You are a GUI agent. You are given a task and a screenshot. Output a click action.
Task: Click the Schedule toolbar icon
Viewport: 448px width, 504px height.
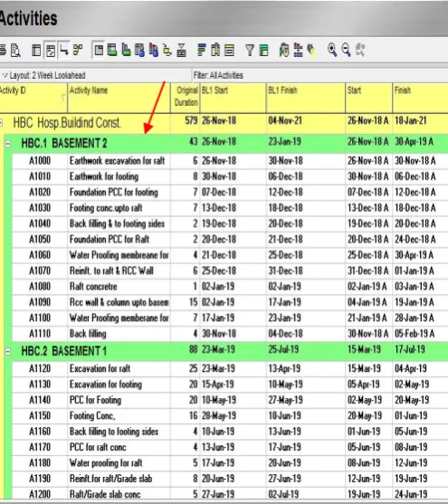[284, 51]
